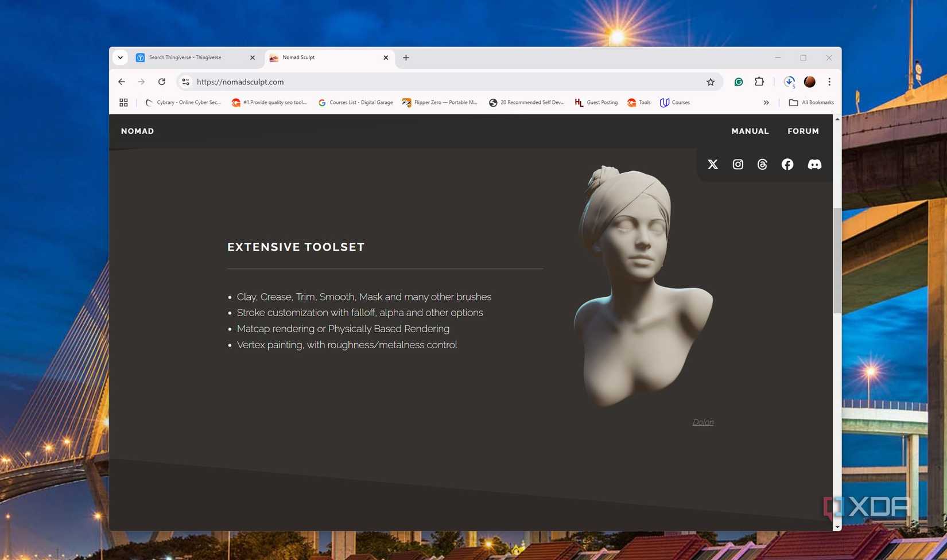
Task: Open the MANUAL menu item
Action: (x=750, y=131)
